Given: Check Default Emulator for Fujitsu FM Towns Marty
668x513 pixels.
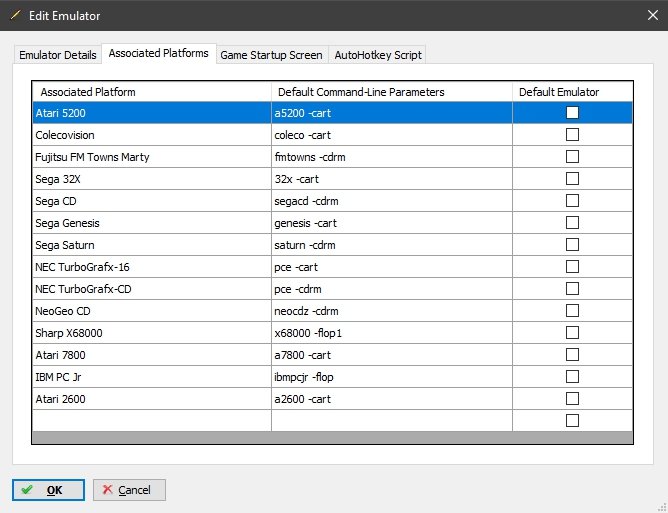Looking at the screenshot, I should (572, 156).
